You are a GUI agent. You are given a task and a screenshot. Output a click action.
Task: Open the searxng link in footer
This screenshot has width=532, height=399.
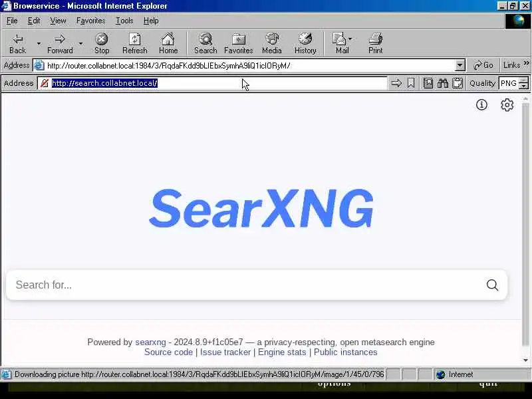point(150,342)
